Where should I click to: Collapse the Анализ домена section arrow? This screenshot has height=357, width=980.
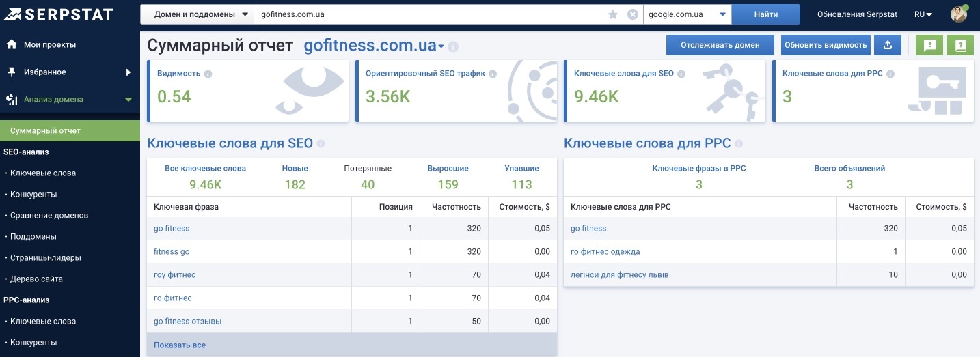tap(128, 100)
